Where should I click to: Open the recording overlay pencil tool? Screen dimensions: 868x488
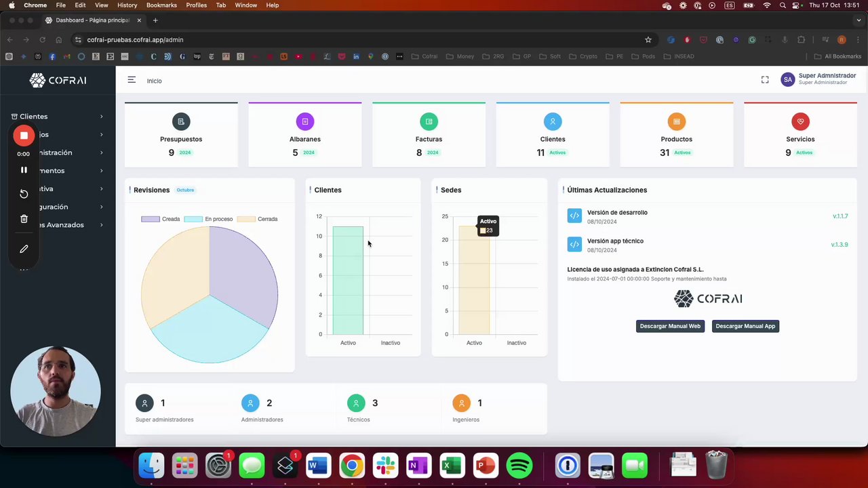click(24, 249)
